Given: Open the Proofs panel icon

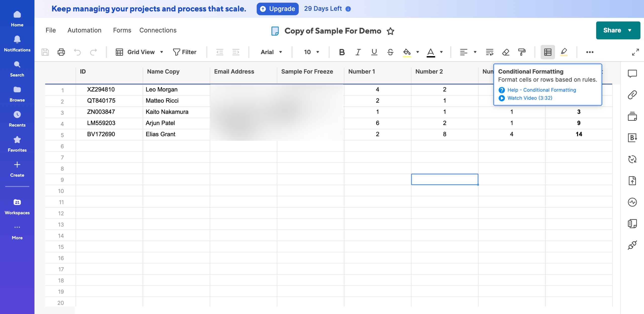Looking at the screenshot, I should (632, 116).
